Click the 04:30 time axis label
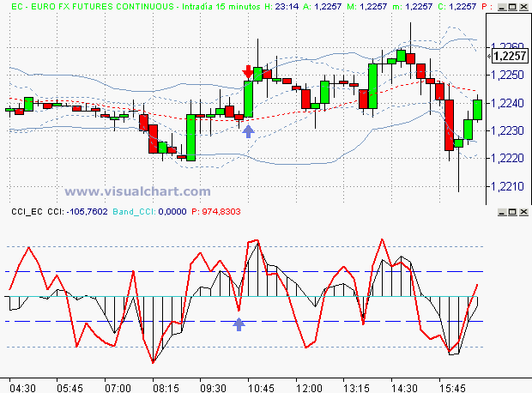The height and width of the screenshot is (393, 532). [22, 388]
